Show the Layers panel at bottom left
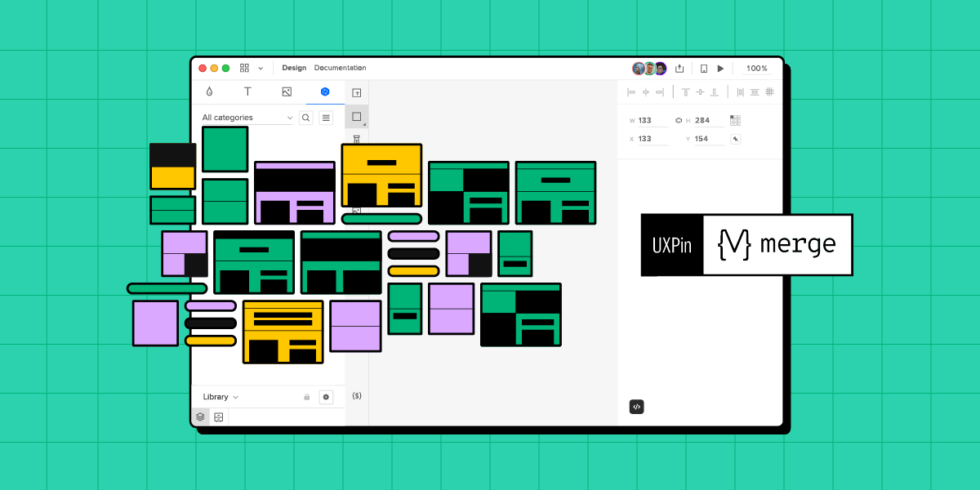Viewport: 980px width, 490px height. tap(199, 416)
